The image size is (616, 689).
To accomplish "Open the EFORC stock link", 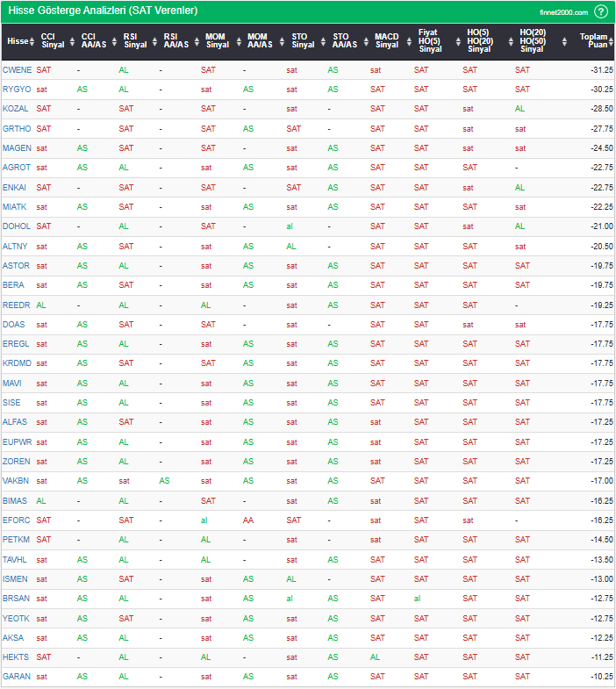I will [17, 520].
